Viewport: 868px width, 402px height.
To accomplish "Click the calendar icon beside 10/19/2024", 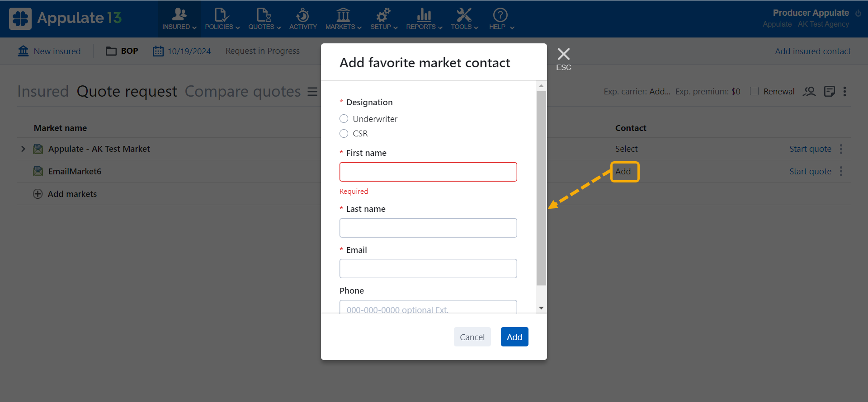I will pyautogui.click(x=158, y=51).
